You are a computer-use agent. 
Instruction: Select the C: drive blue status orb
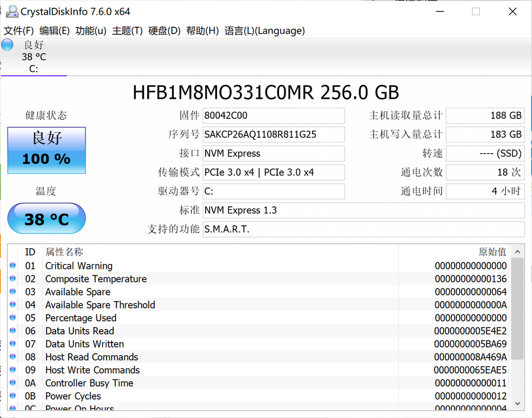click(x=7, y=45)
